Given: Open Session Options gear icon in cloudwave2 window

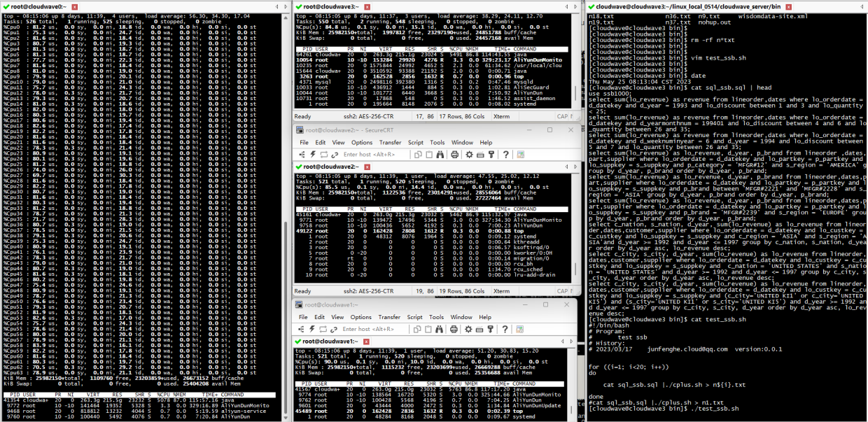Looking at the screenshot, I should [x=469, y=155].
